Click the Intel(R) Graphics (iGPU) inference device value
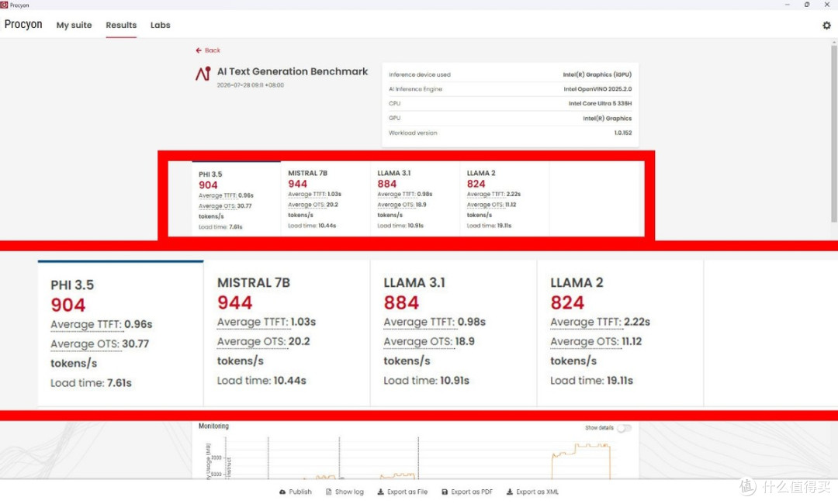838x504 pixels. tap(597, 74)
